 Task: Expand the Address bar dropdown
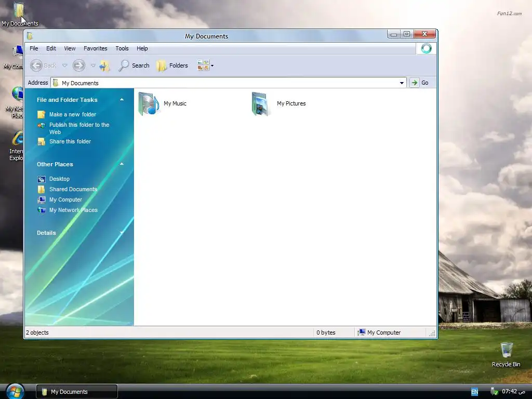pyautogui.click(x=402, y=83)
